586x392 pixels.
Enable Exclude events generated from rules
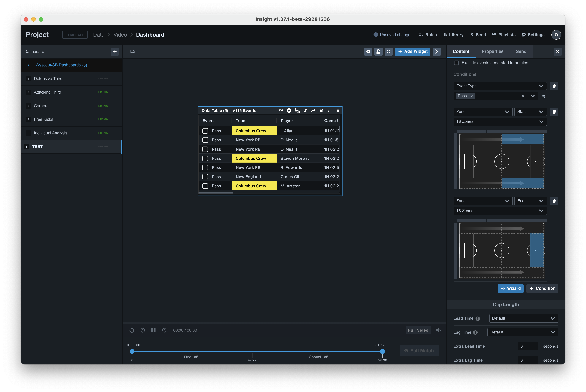(x=456, y=63)
